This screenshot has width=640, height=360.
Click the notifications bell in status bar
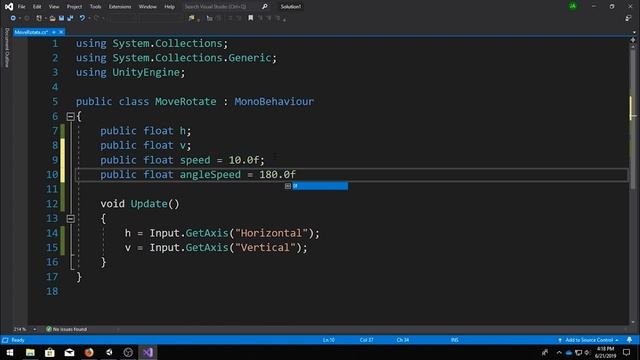(629, 340)
